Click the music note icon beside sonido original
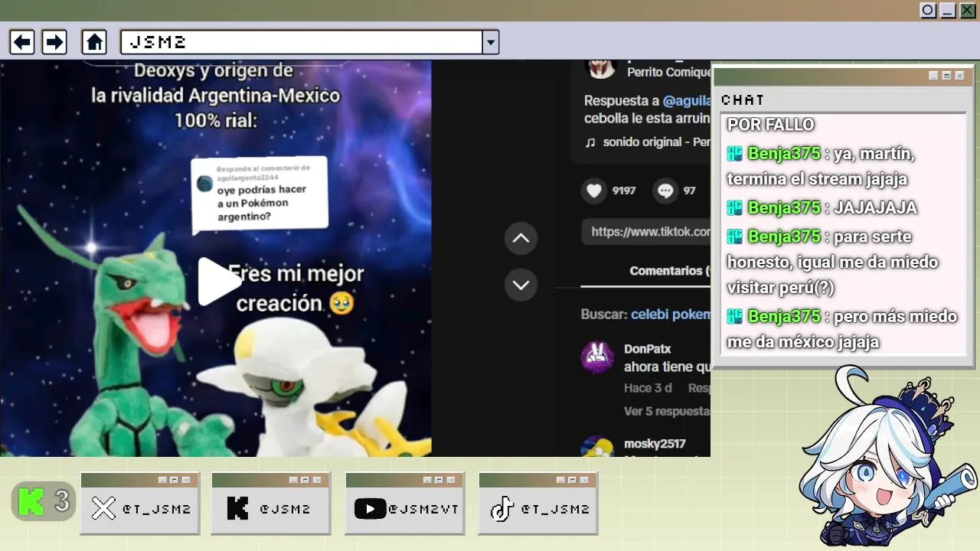980x551 pixels. tap(590, 142)
